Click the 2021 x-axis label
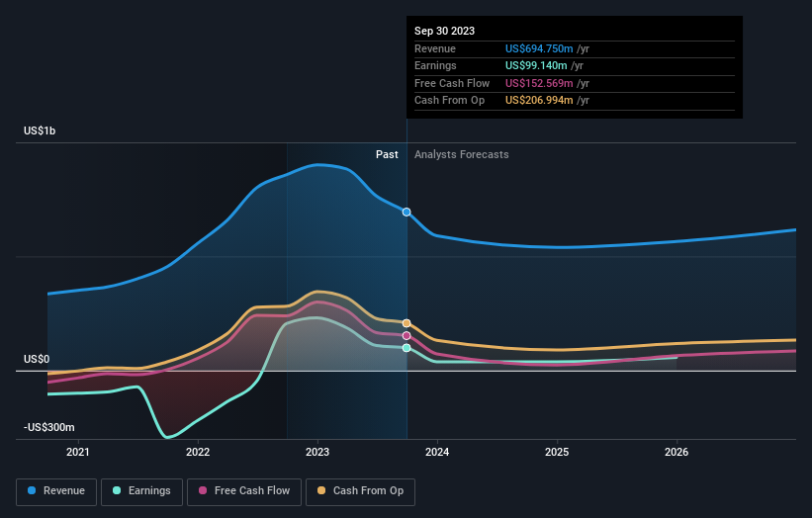Screen dimensions: 812x518 [78, 453]
